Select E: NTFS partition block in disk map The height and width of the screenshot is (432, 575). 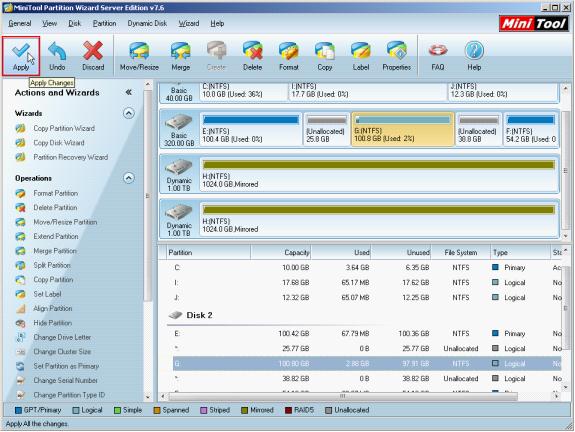tap(251, 129)
